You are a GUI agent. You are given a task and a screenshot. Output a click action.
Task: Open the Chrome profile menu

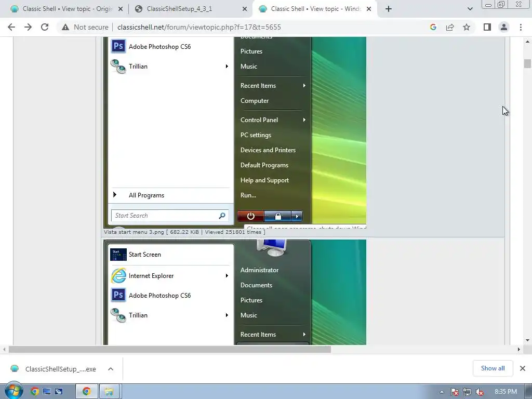[x=504, y=27]
